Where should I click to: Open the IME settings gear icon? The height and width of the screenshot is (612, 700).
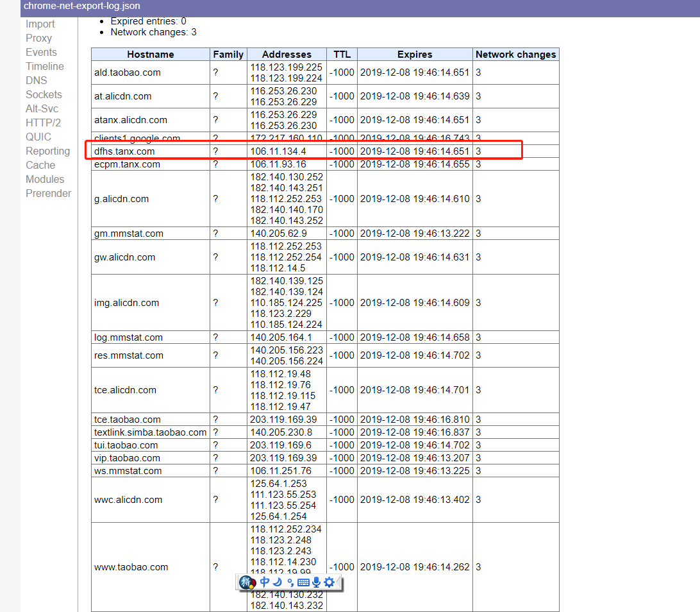click(329, 582)
